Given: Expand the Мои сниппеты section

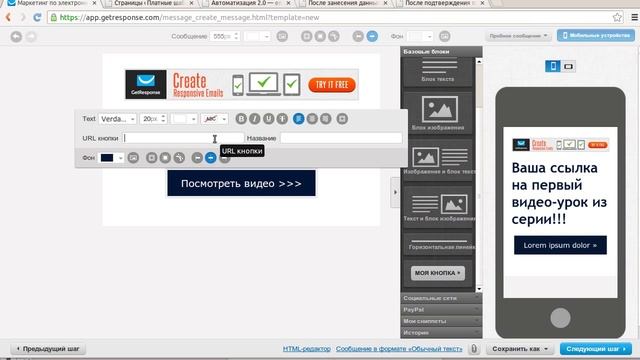Looking at the screenshot, I should point(441,321).
